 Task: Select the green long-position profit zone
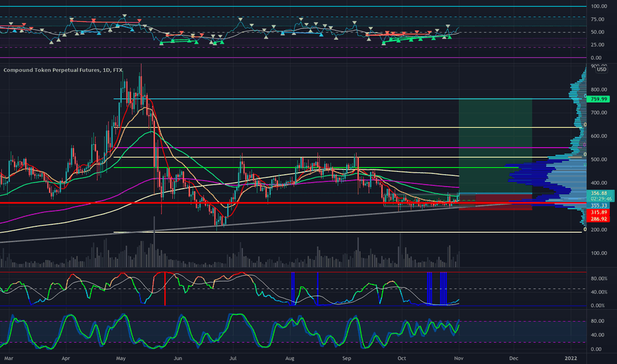pos(495,146)
